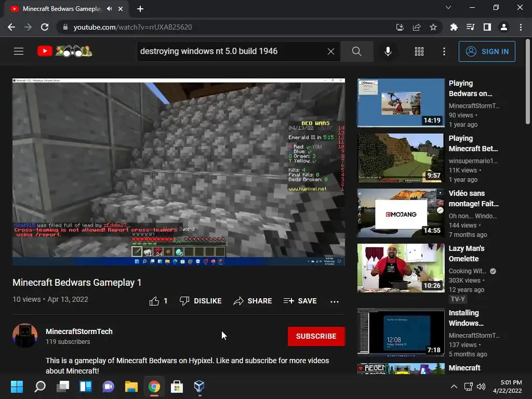Clear the search box text
Viewport: 532px width, 399px height.
click(x=331, y=51)
